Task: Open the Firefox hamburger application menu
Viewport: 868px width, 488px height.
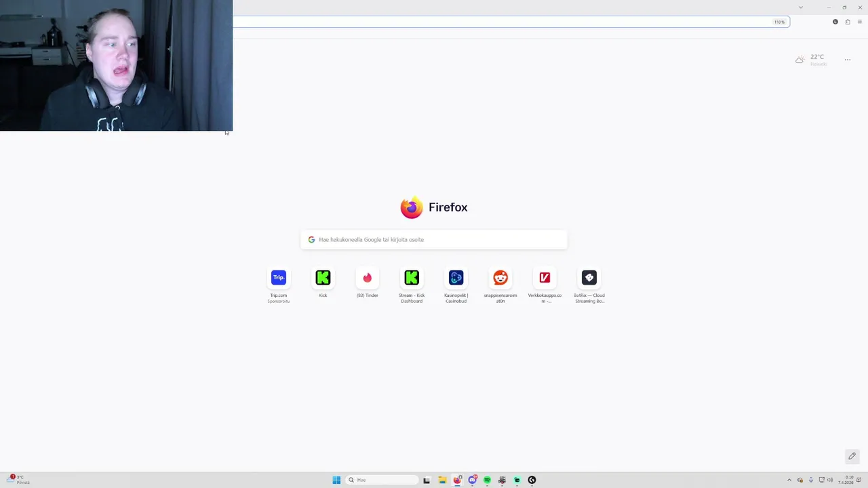Action: [859, 22]
